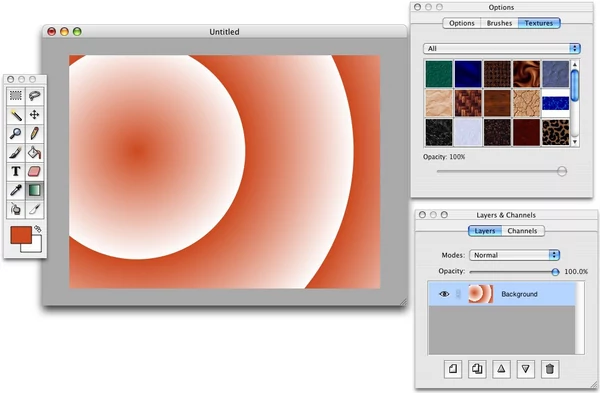Hide the Background layer via eye icon
Screen dimensions: 600x393
coord(444,294)
